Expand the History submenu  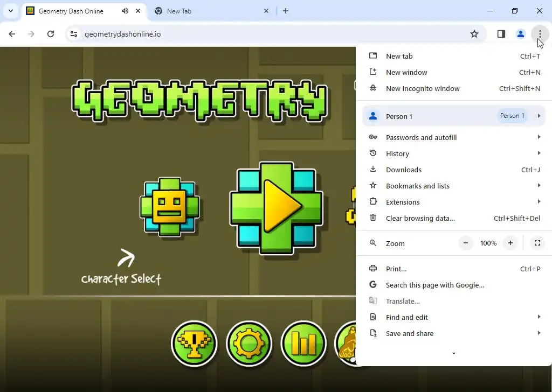454,153
